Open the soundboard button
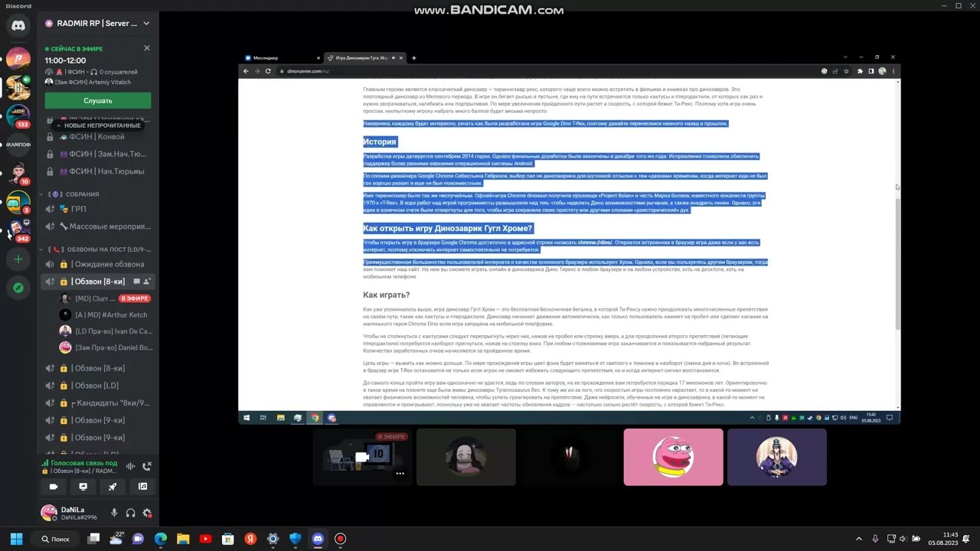The image size is (980, 551). pos(142,486)
